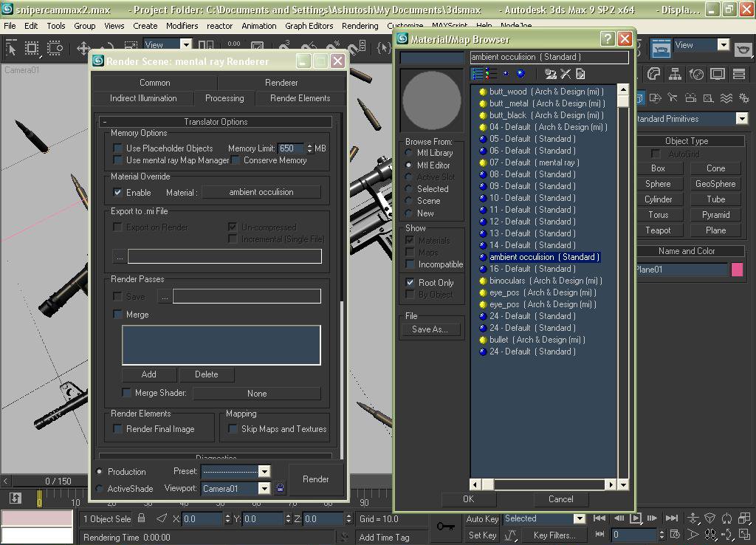Click the Render button

point(316,479)
